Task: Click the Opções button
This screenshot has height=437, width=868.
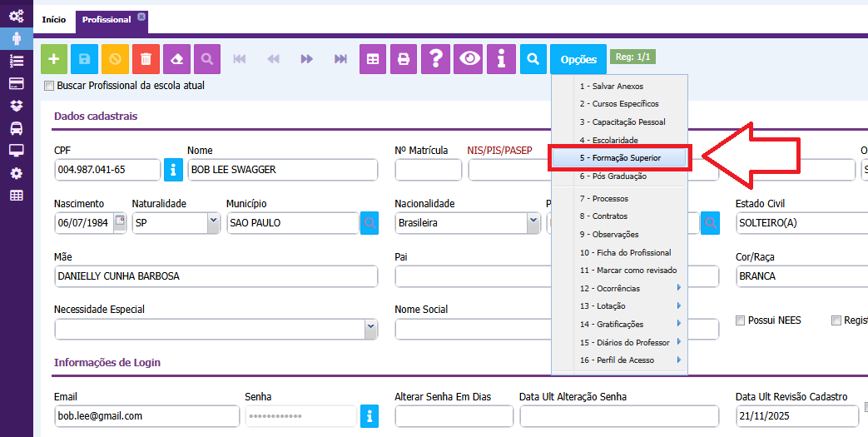Action: click(578, 59)
